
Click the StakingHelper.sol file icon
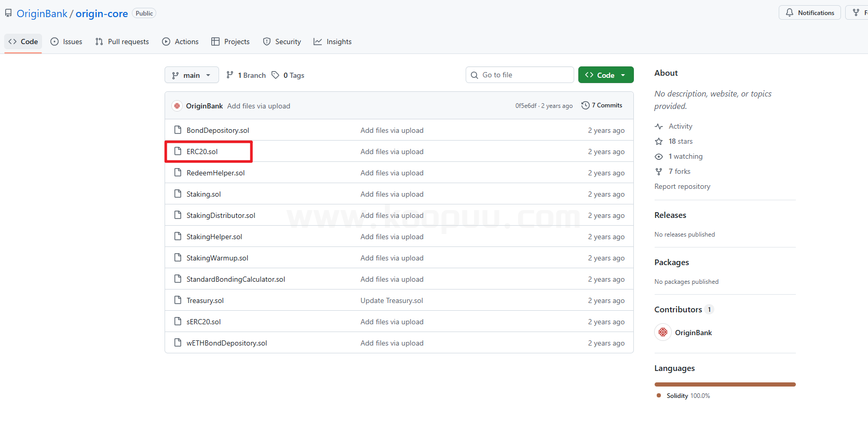pyautogui.click(x=178, y=237)
